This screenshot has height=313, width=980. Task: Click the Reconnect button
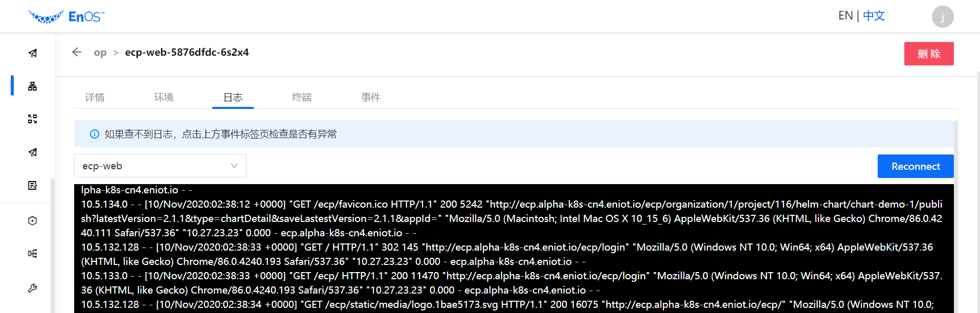pyautogui.click(x=915, y=166)
